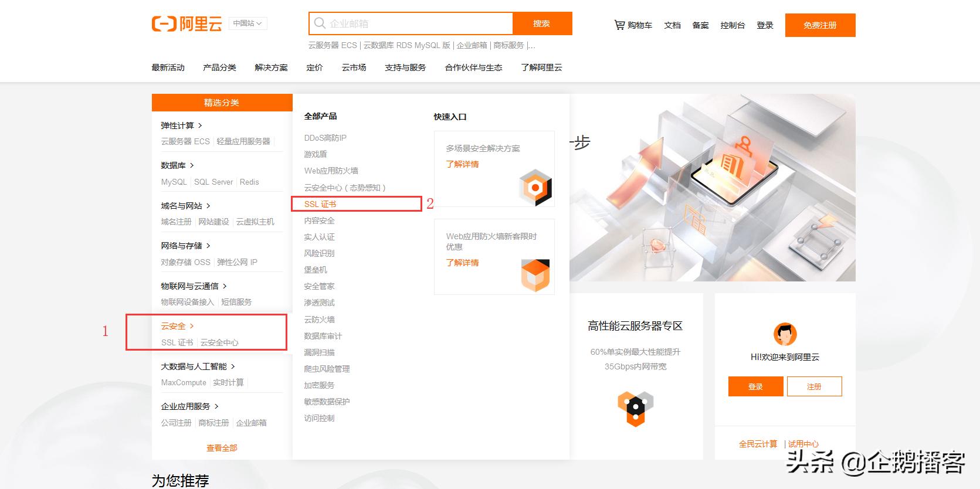Click the 高性能云服务器专区 card

tap(636, 376)
